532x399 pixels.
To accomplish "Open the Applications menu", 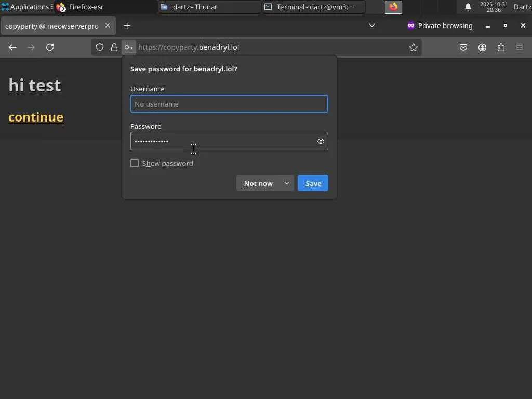I will pos(25,7).
